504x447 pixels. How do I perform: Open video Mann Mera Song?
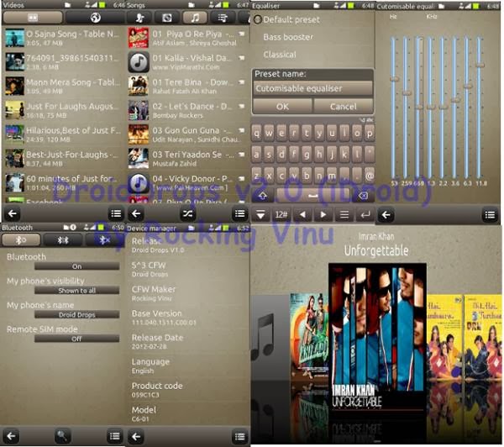[x=63, y=86]
